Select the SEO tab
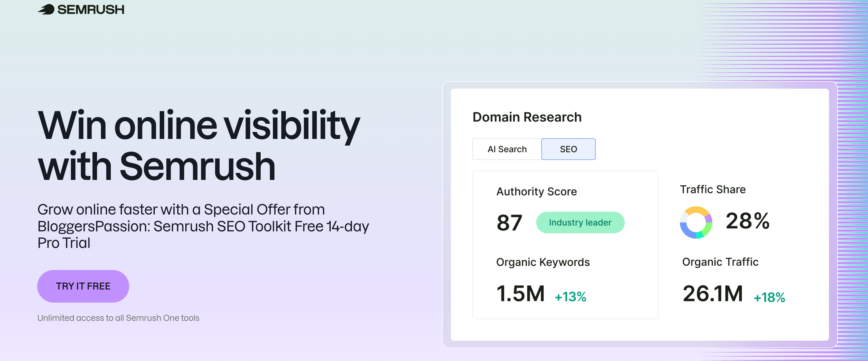 click(568, 149)
